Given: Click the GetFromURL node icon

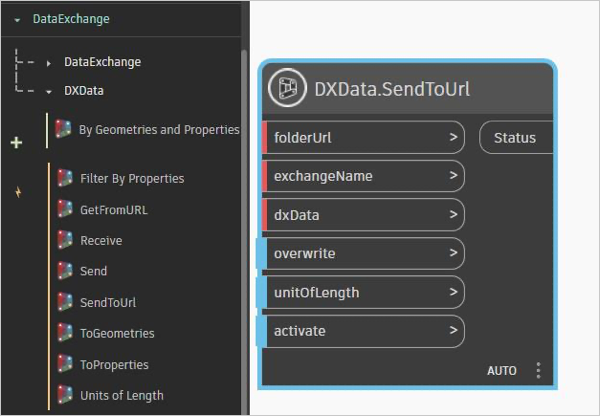Looking at the screenshot, I should [65, 210].
